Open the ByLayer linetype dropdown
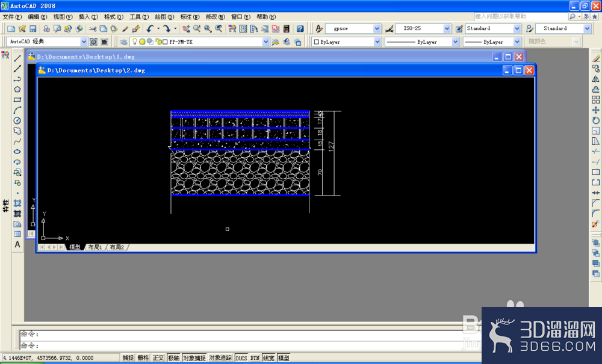 455,42
